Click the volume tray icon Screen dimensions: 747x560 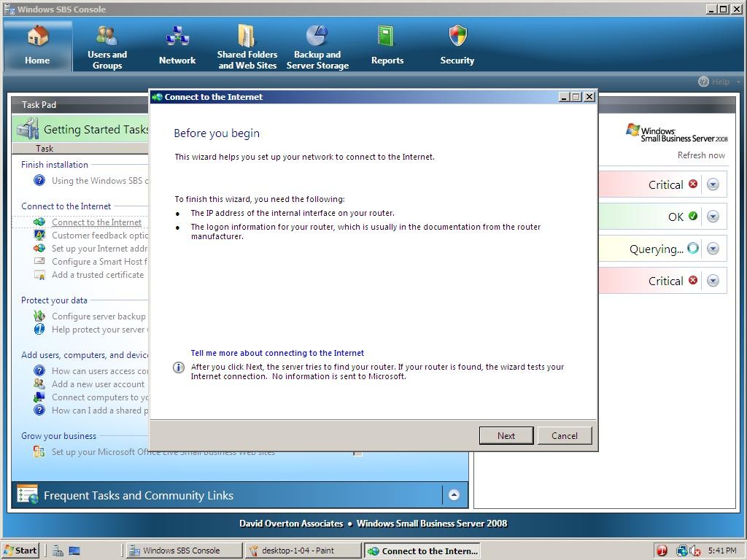(x=694, y=551)
